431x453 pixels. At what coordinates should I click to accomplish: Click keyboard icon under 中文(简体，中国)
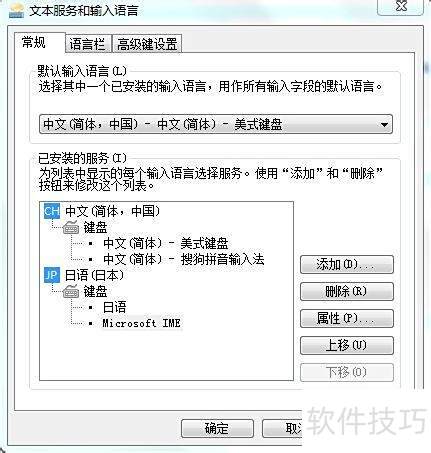(x=71, y=228)
